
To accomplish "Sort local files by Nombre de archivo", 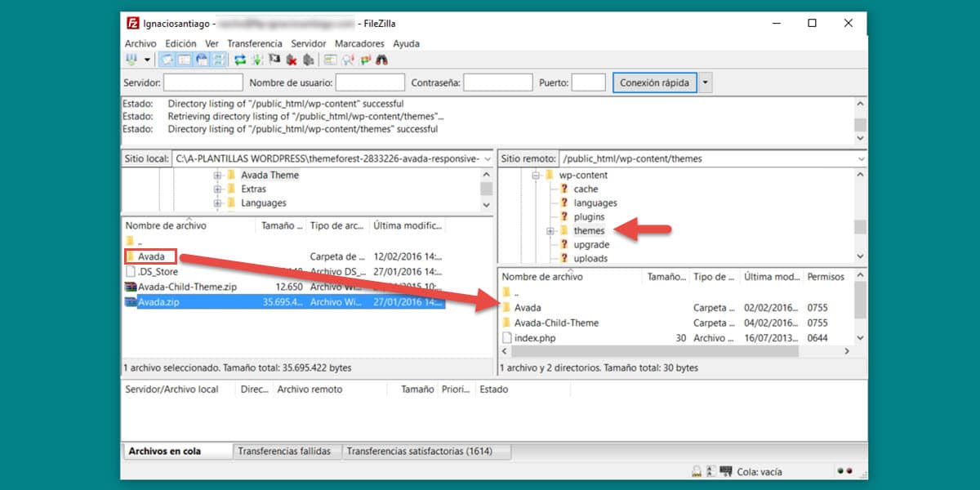I will 189,226.
